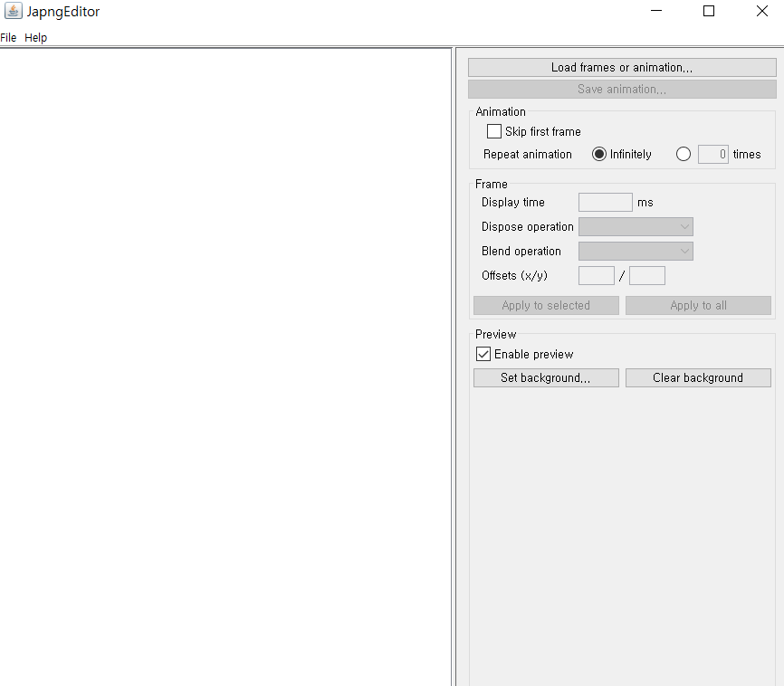Click the y offset input field
This screenshot has width=784, height=686.
[x=647, y=275]
